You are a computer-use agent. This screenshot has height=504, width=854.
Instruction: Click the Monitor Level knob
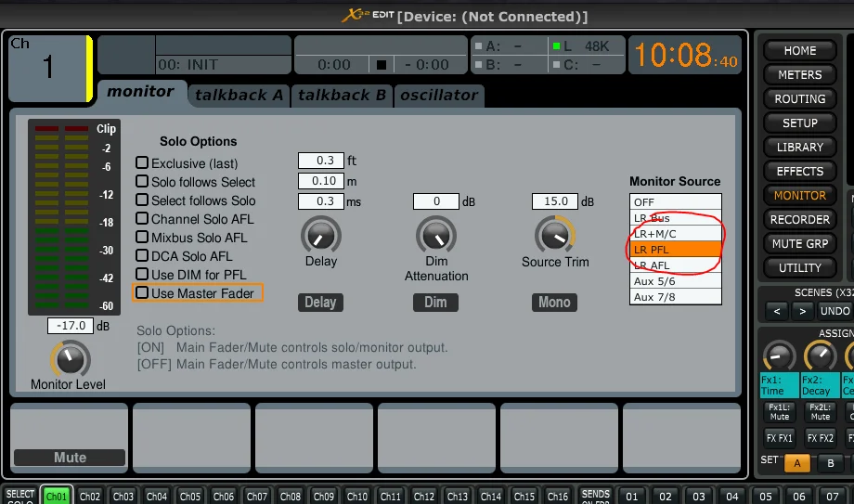coord(71,359)
